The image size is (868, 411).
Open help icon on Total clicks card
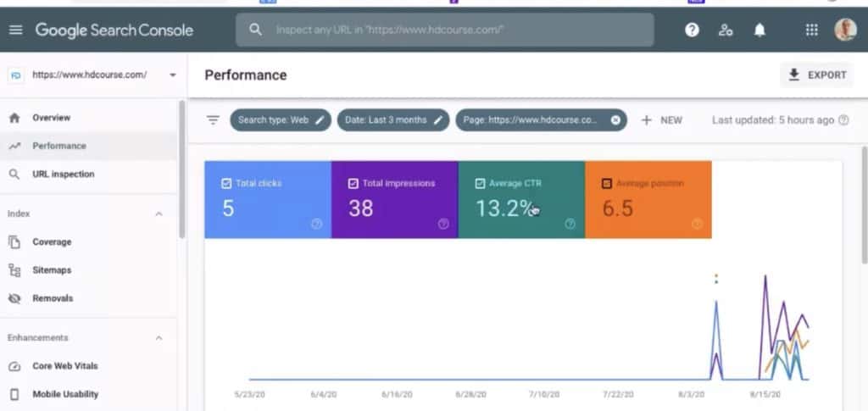click(317, 224)
